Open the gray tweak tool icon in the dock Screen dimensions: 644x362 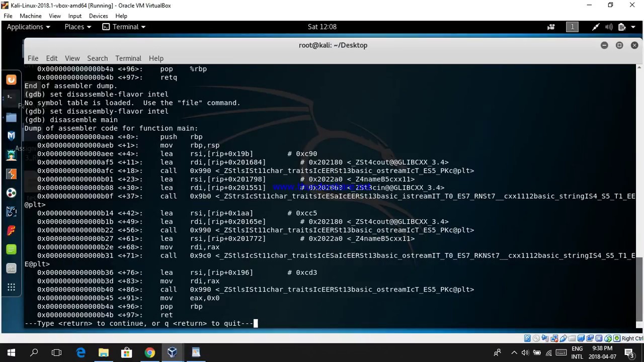(11, 268)
